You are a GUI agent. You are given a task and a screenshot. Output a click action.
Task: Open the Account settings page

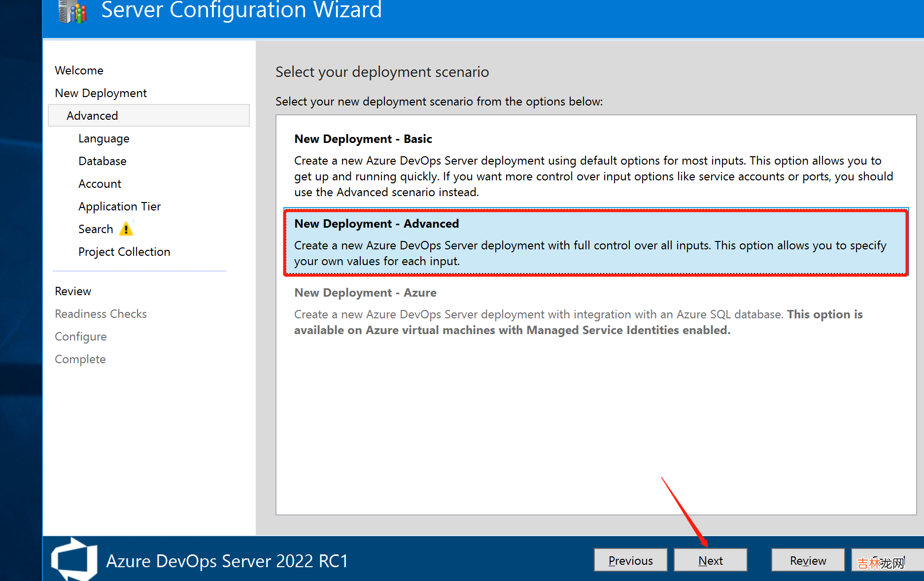click(x=100, y=184)
